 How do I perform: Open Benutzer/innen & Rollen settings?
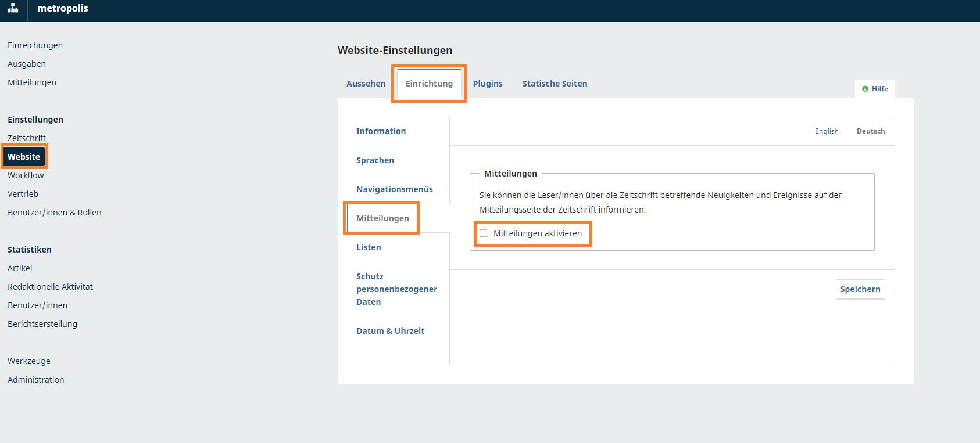pos(54,213)
